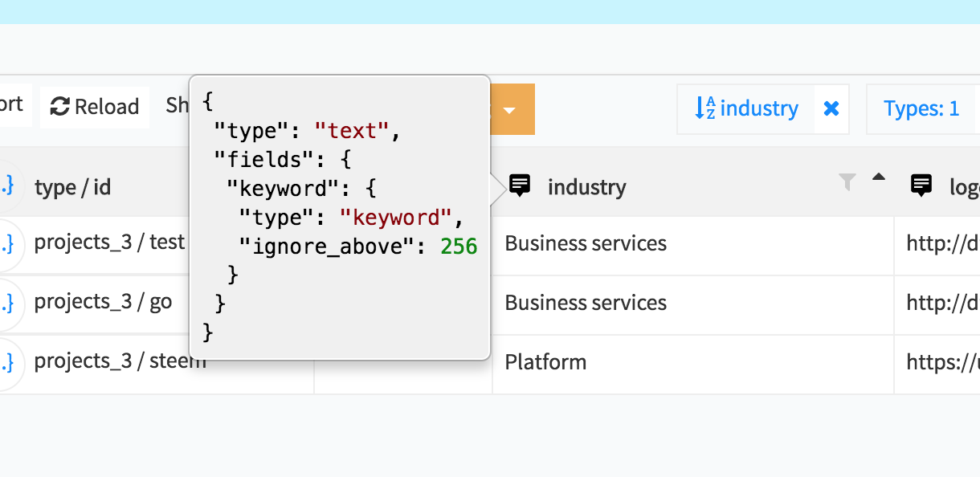Open JSON view for projects_3 / test row
The width and height of the screenshot is (980, 477).
click(x=6, y=243)
